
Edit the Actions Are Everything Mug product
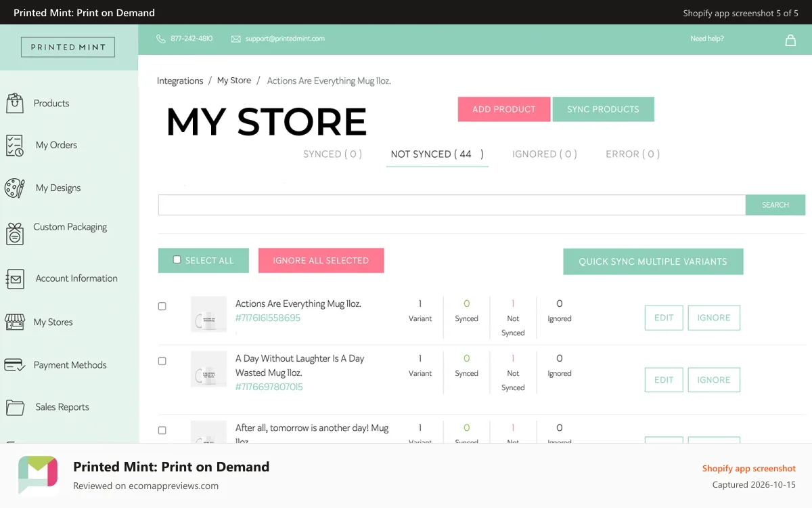[x=664, y=318]
